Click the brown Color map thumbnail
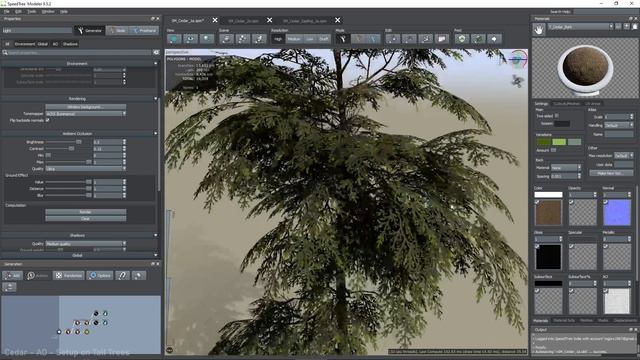The width and height of the screenshot is (640, 360). [x=548, y=213]
